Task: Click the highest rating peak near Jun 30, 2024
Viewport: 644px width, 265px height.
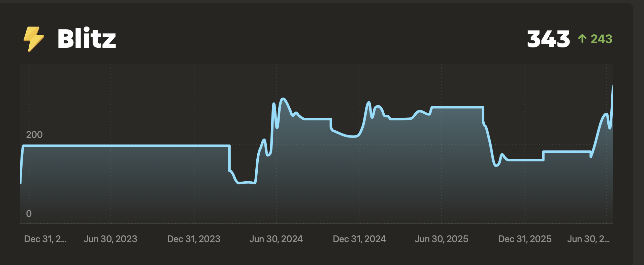Action: pyautogui.click(x=283, y=99)
